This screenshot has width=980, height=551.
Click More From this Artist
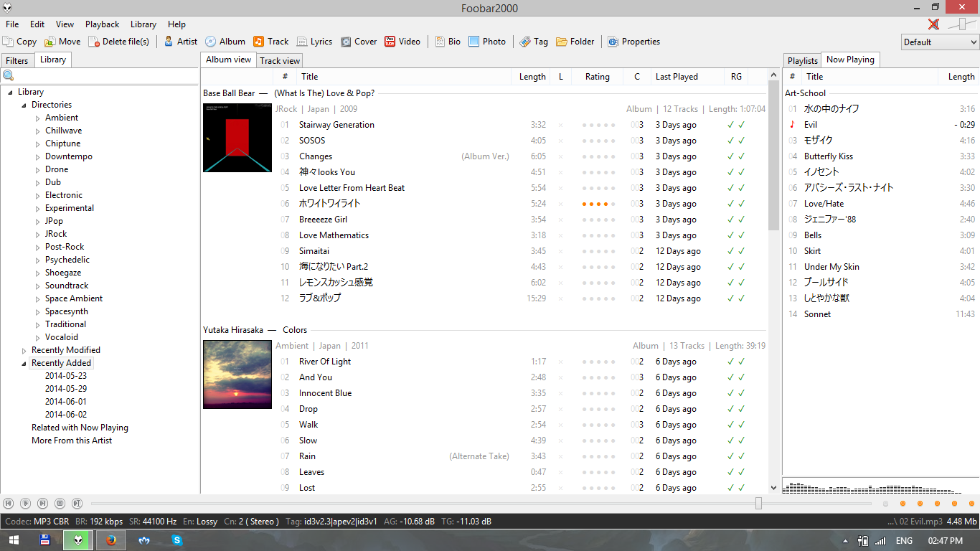(72, 441)
